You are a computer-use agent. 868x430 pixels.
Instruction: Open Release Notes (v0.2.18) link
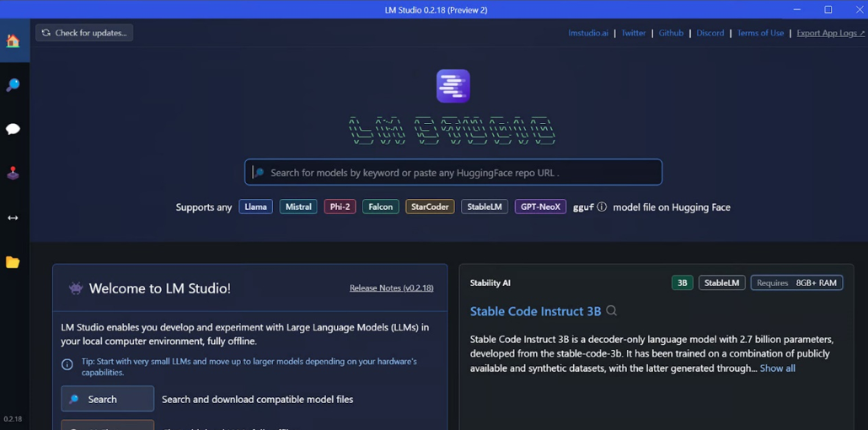tap(391, 288)
